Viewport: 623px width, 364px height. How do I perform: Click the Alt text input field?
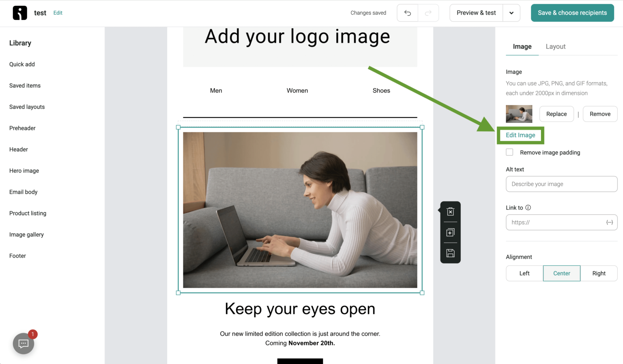[561, 184]
